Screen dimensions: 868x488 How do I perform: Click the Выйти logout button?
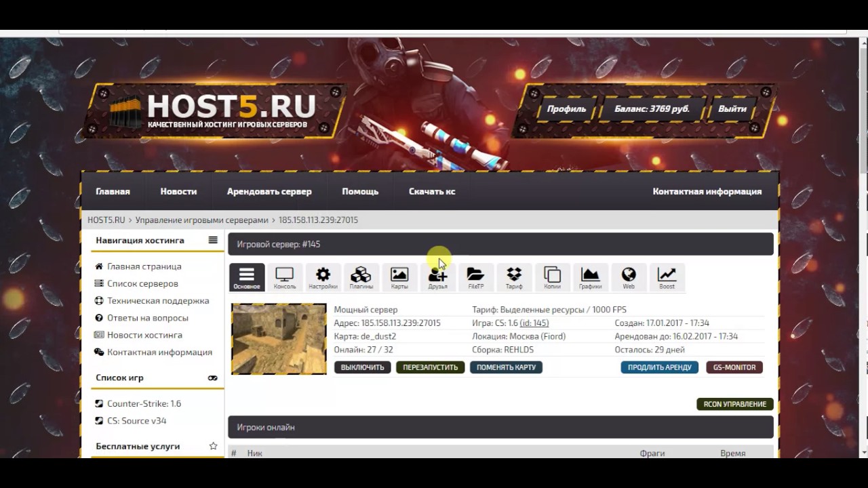(732, 109)
